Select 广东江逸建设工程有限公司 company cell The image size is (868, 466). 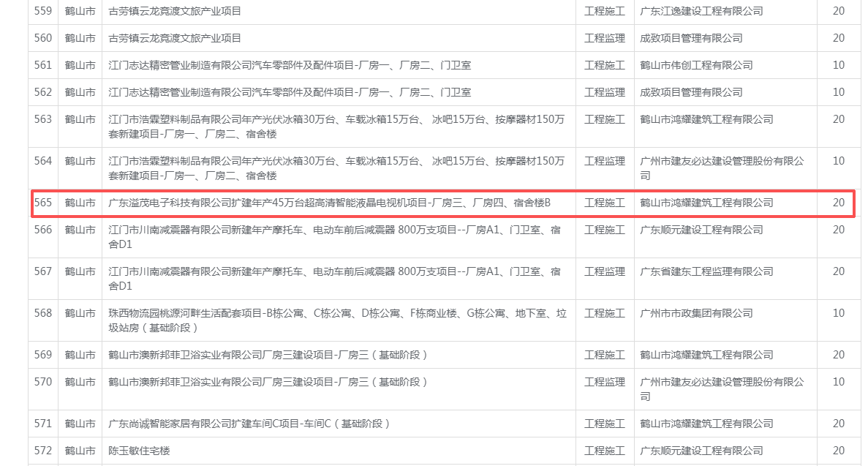[701, 11]
